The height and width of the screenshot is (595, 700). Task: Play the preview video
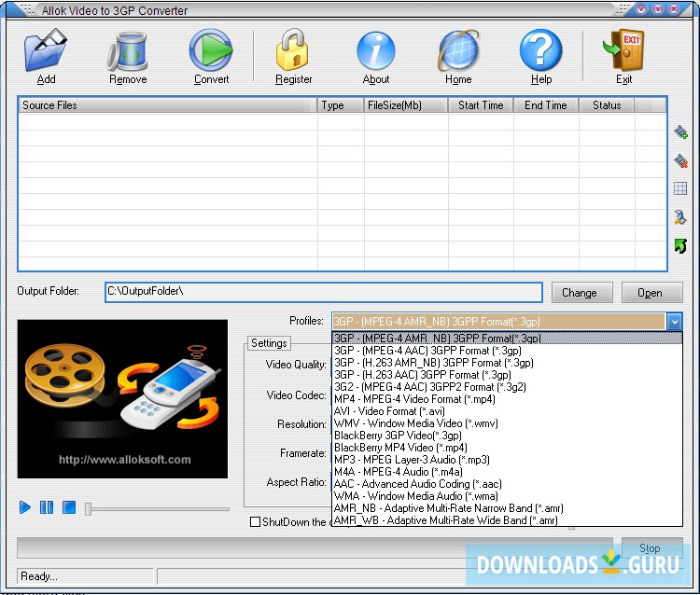coord(25,507)
